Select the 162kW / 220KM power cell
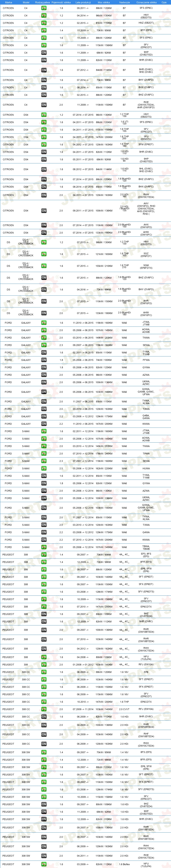This screenshot has width=171, height=868. pos(104,468)
